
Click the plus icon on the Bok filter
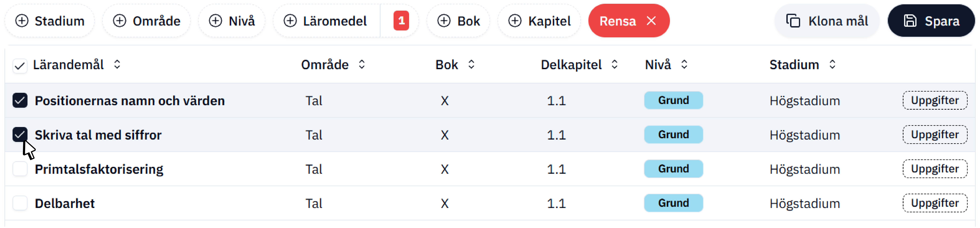[x=444, y=21]
